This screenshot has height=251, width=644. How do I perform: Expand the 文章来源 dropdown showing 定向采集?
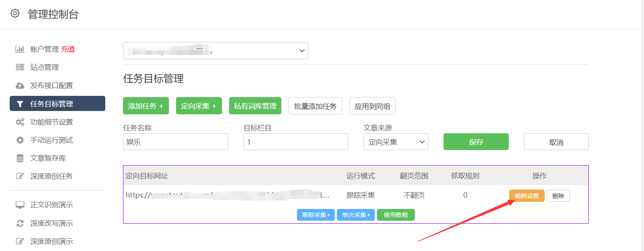click(x=395, y=142)
